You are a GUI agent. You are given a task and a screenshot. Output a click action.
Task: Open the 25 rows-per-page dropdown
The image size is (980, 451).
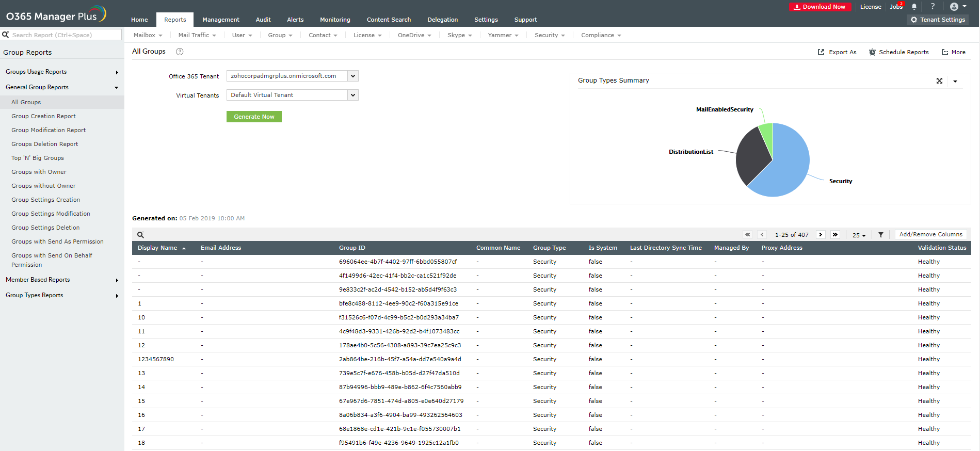(x=859, y=235)
